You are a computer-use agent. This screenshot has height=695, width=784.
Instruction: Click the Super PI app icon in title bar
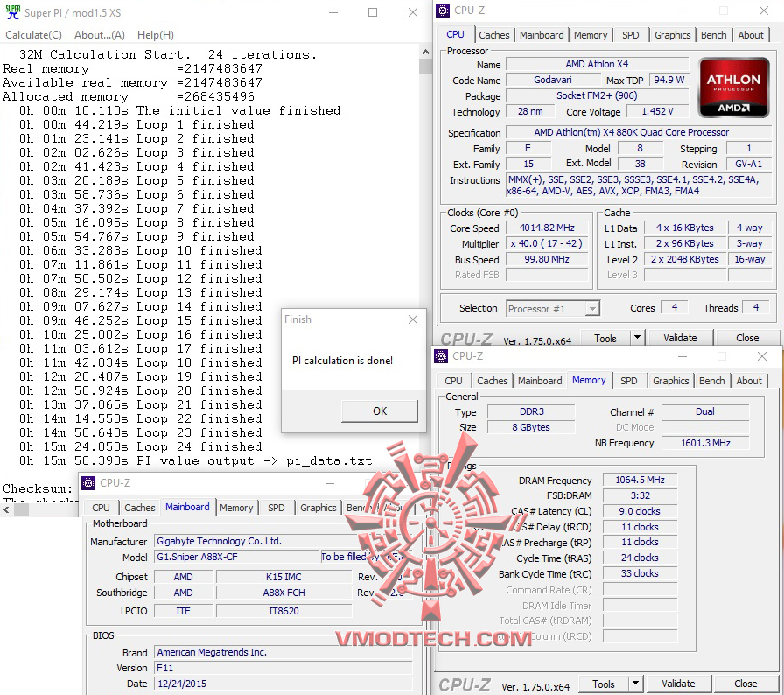[13, 12]
